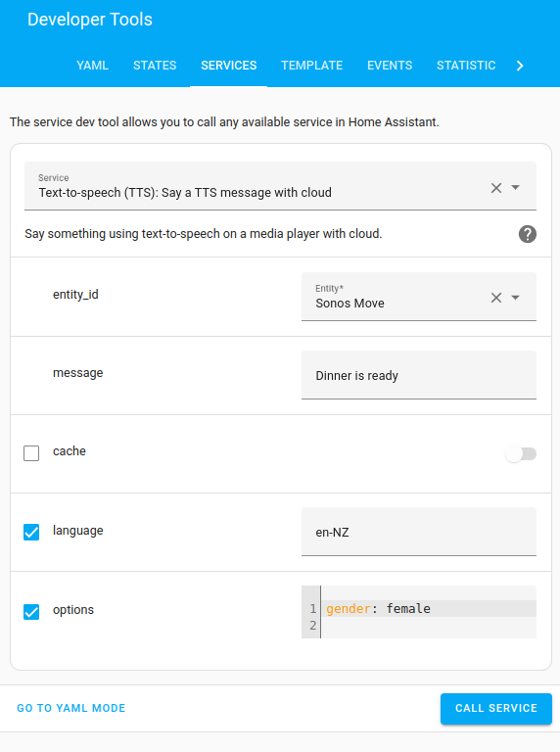Viewport: 560px width, 752px height.
Task: Clear the selected Service field
Action: [496, 188]
